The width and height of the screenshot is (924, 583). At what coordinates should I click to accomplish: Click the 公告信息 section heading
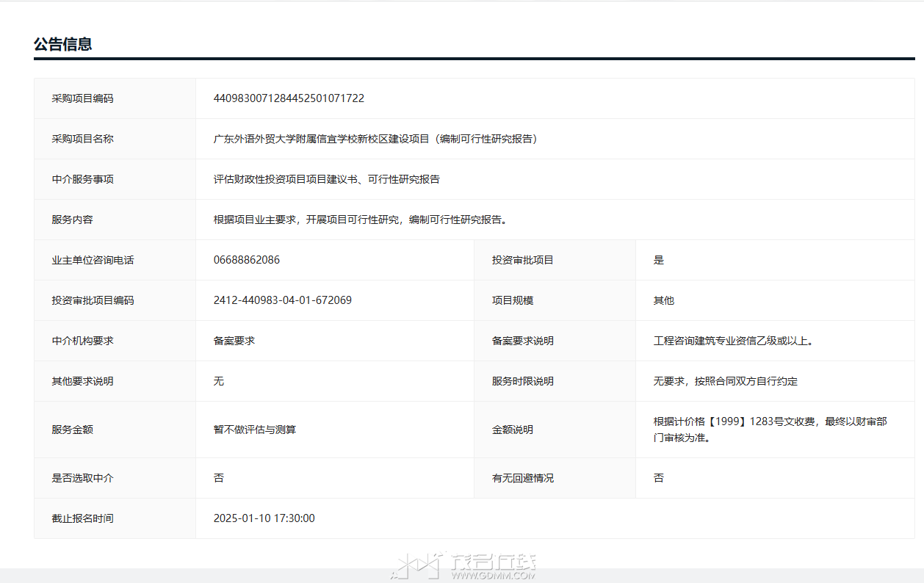point(62,44)
